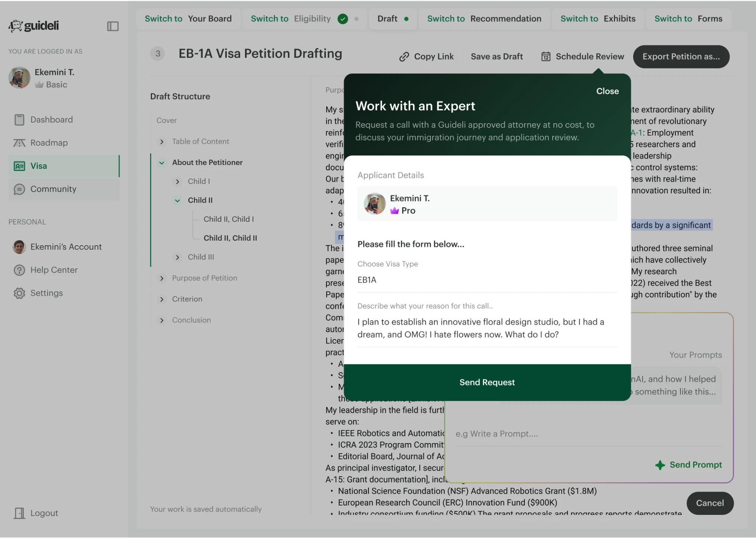Open the Dashboard icon
Viewport: 756px width, 538px height.
(19, 120)
